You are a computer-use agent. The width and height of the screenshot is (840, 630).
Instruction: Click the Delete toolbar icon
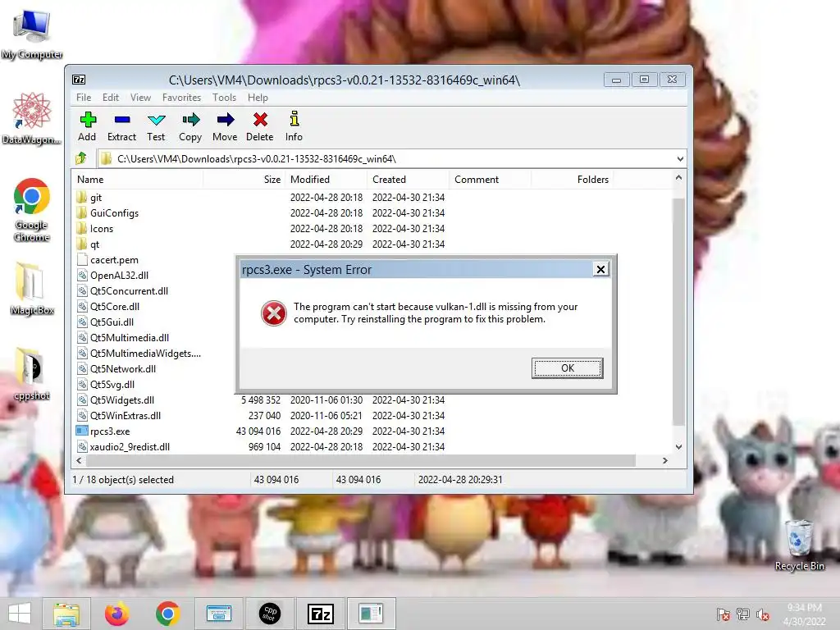(260, 120)
